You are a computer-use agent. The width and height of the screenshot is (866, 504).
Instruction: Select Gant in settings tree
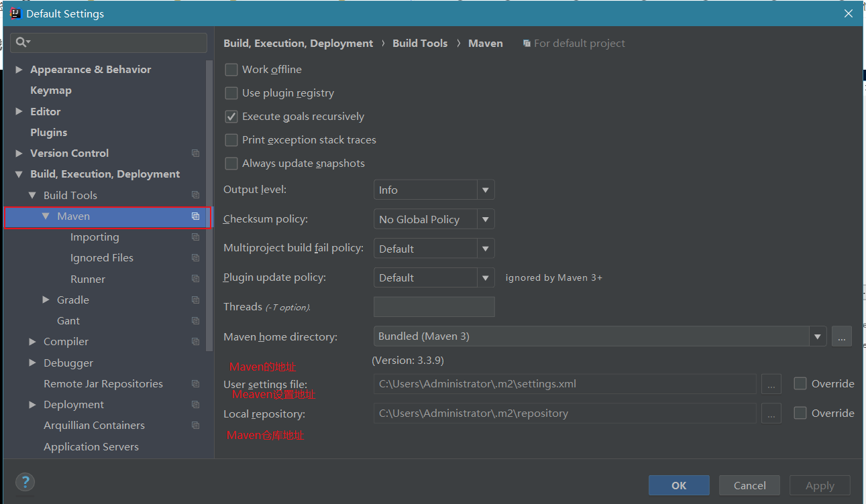click(68, 321)
